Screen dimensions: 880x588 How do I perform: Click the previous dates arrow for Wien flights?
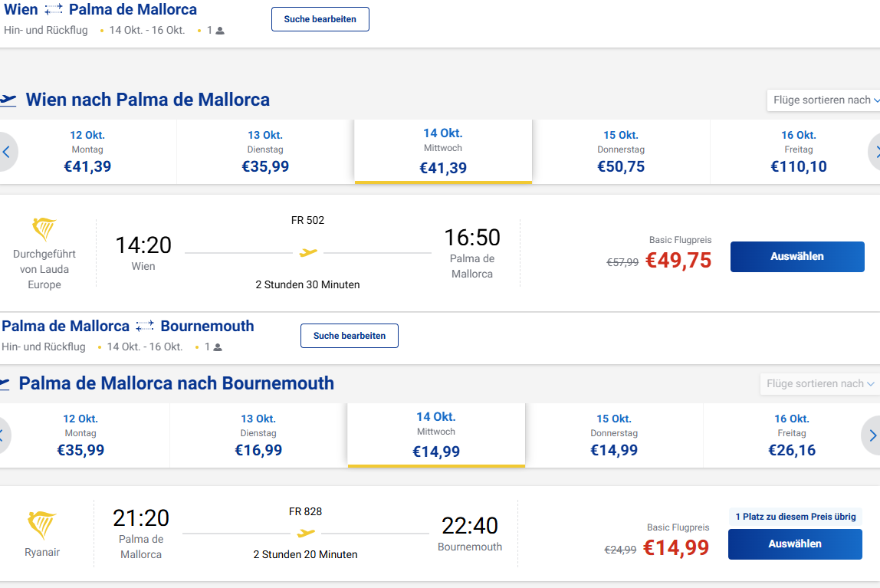7,152
